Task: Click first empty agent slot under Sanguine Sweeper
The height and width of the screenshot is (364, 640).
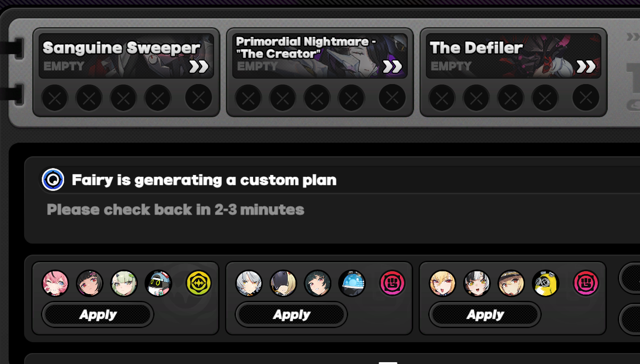Action: tap(55, 98)
